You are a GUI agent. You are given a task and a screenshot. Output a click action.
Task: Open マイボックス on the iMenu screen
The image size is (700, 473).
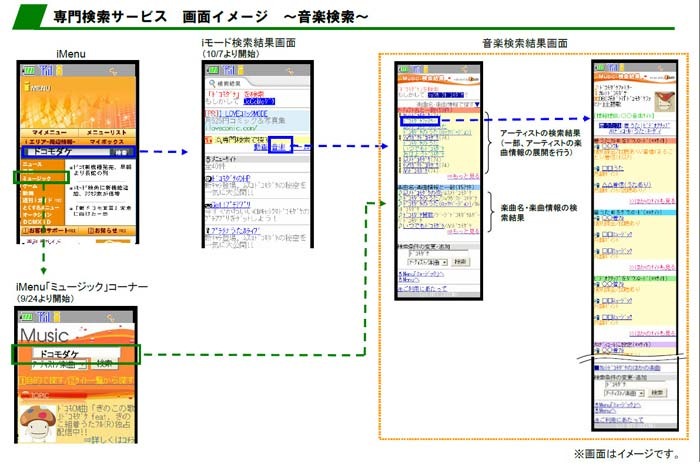pyautogui.click(x=106, y=141)
